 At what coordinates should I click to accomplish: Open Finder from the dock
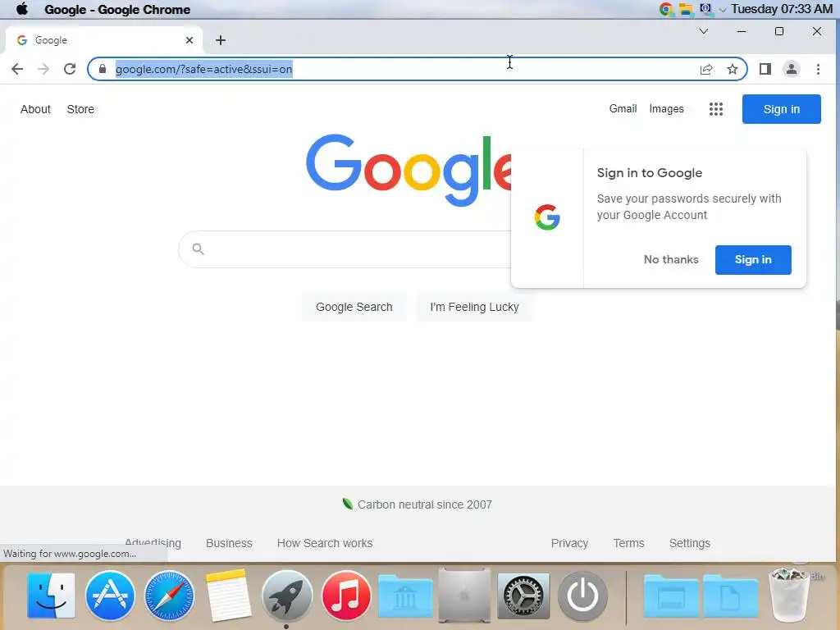[51, 596]
